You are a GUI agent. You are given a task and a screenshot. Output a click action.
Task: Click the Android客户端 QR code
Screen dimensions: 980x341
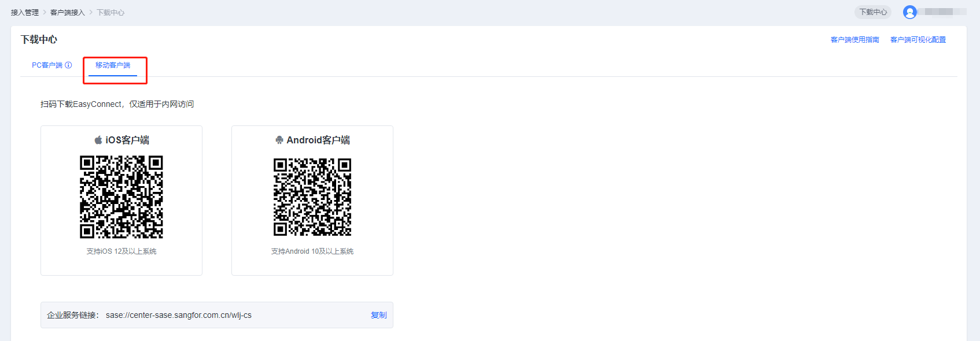(312, 197)
